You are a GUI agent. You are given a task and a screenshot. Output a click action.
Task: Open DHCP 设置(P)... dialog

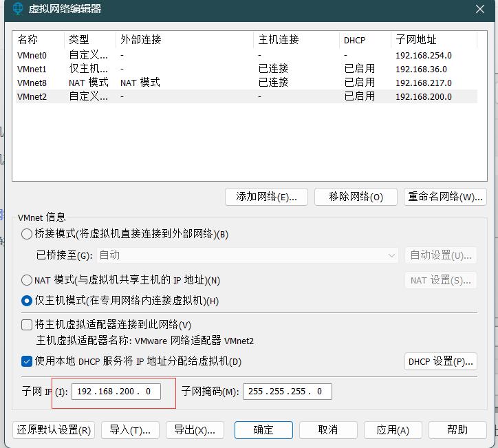coord(441,361)
